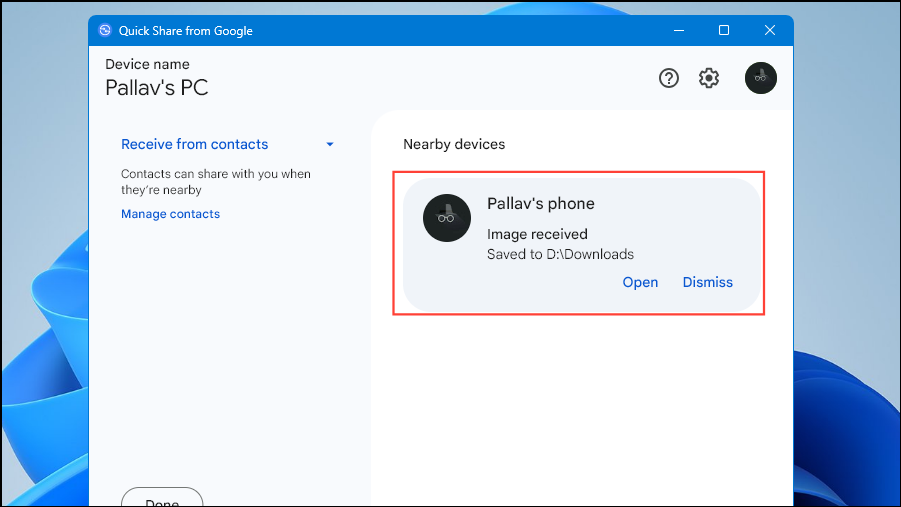The image size is (901, 507).
Task: Click the Quick Share logo in title bar
Action: (x=105, y=30)
